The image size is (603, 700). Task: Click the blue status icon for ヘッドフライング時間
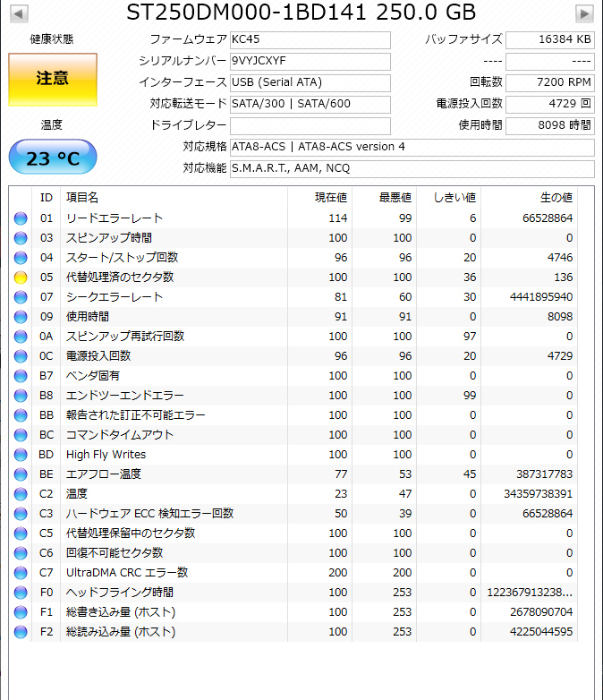point(21,593)
